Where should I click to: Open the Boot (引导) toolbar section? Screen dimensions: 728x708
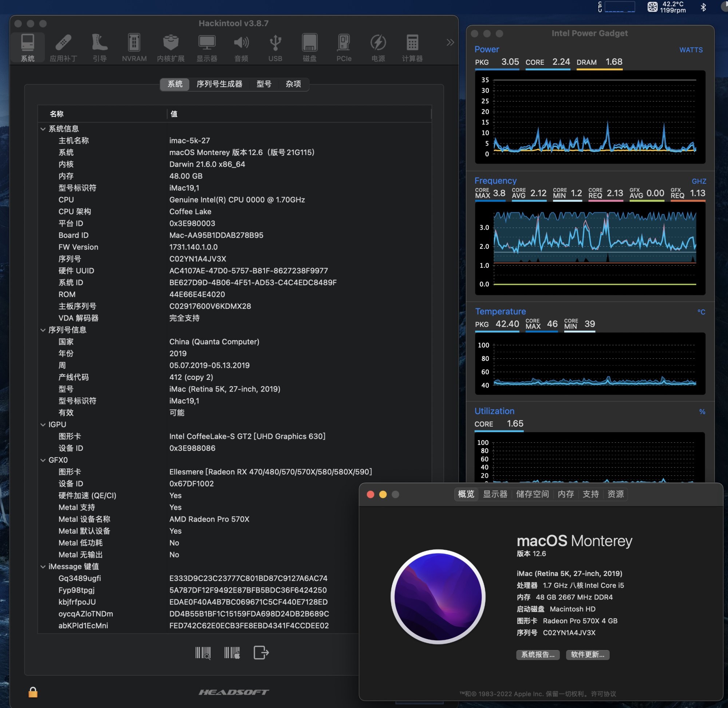pos(99,47)
